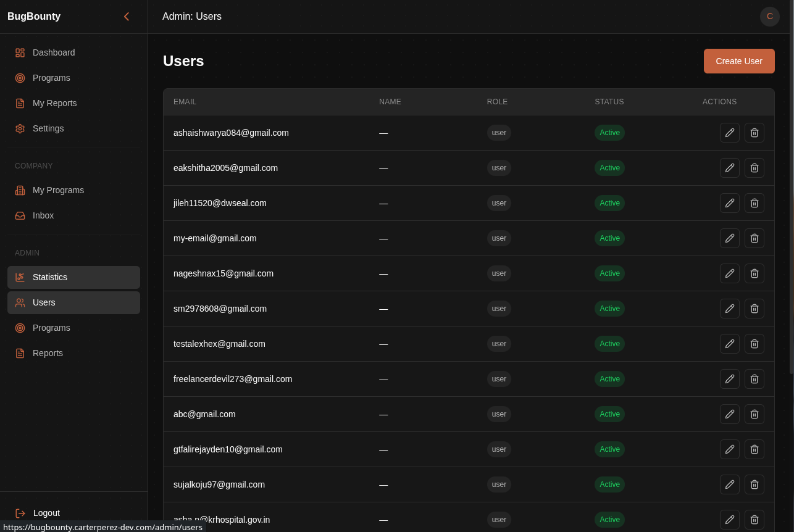Delete user freelancerdevil273@gmail.com

tap(754, 379)
